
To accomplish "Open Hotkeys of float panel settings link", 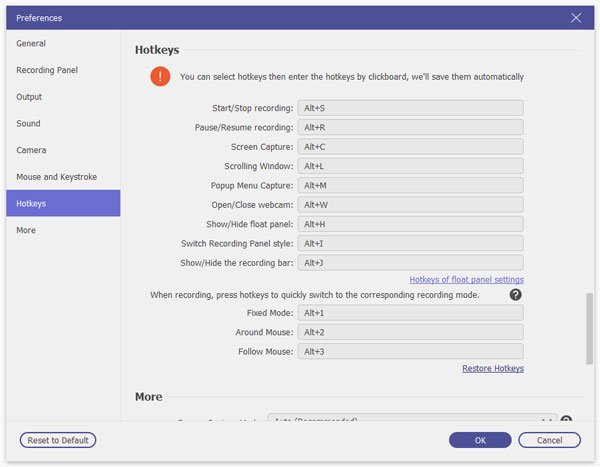I will [x=466, y=279].
